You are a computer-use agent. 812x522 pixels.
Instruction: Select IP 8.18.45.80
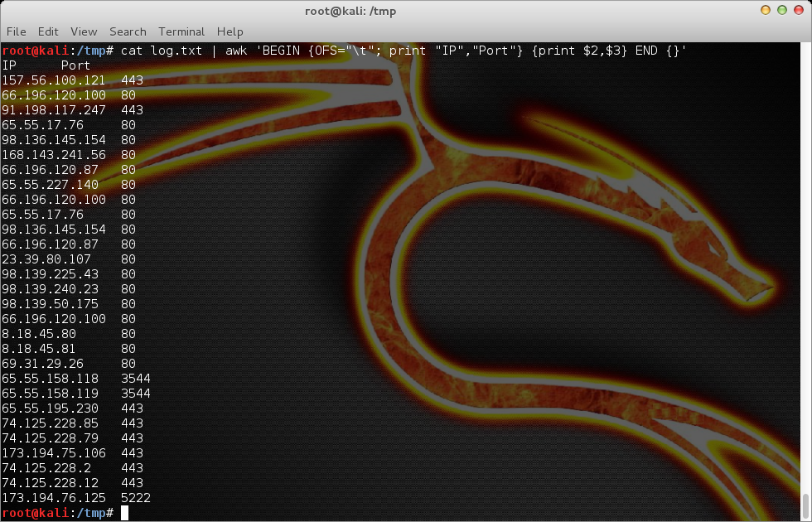(39, 334)
